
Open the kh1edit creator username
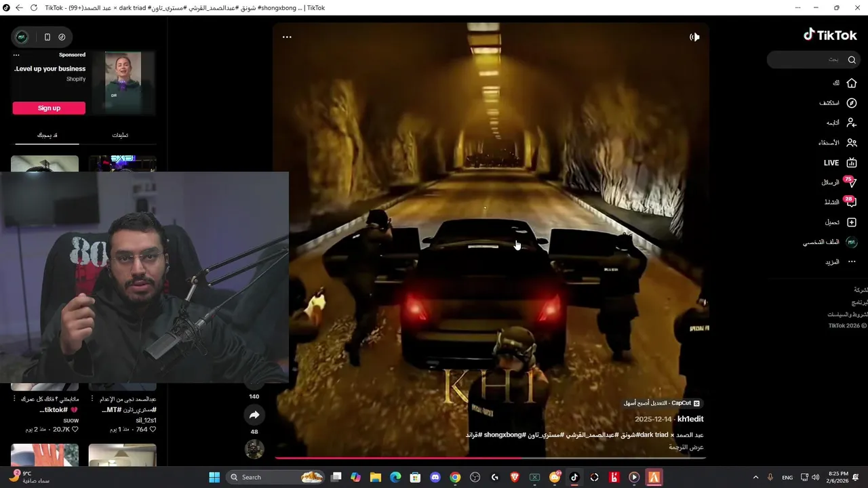[690, 419]
